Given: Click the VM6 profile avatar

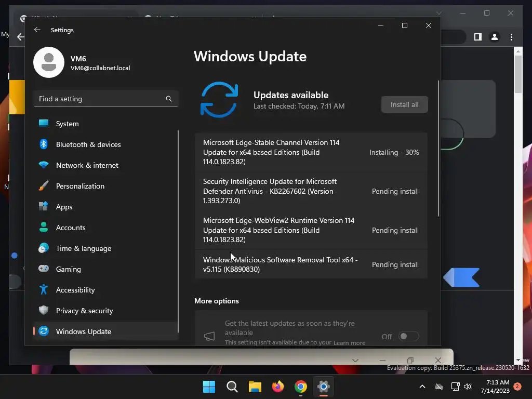Looking at the screenshot, I should (x=49, y=62).
